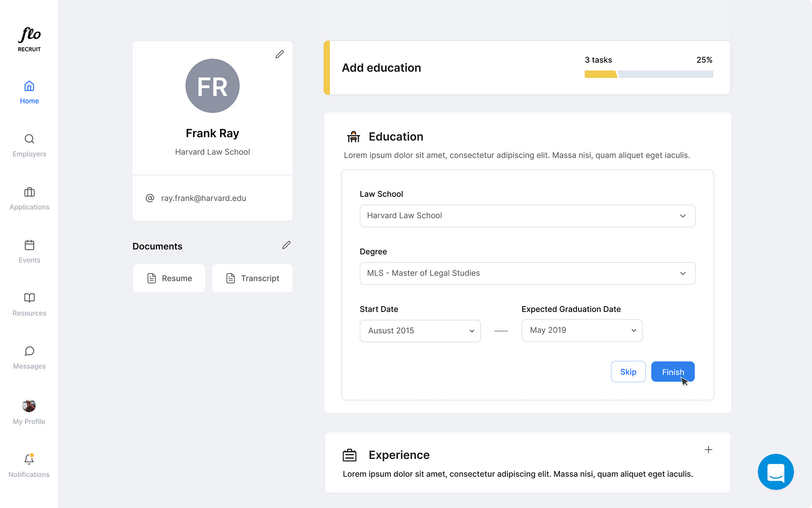Open Notifications bell icon
Image resolution: width=812 pixels, height=508 pixels.
(x=29, y=459)
